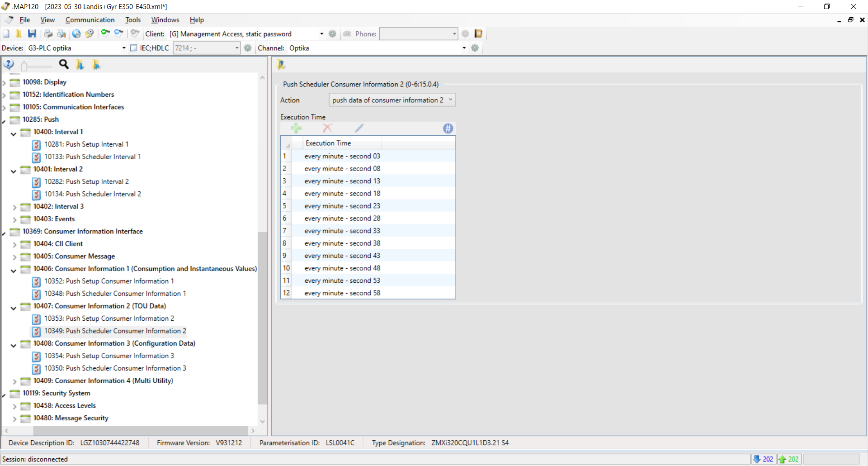The height and width of the screenshot is (466, 868).
Task: Add a new execution time entry
Action: pyautogui.click(x=296, y=128)
